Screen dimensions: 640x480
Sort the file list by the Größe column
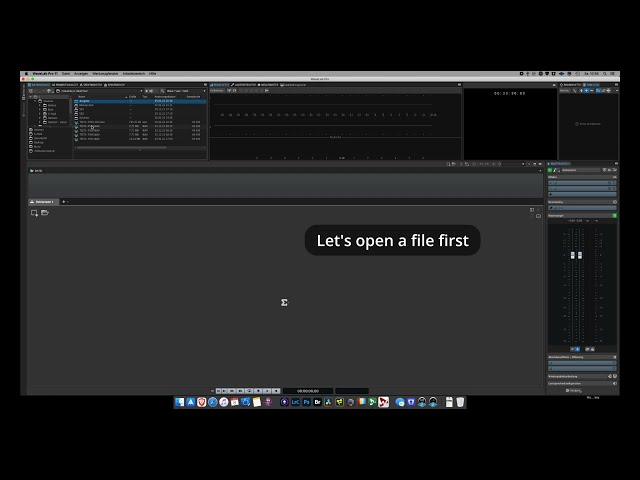[133, 97]
